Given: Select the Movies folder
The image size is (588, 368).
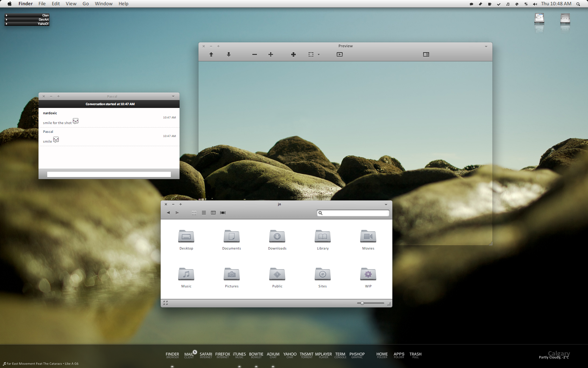Looking at the screenshot, I should (368, 240).
